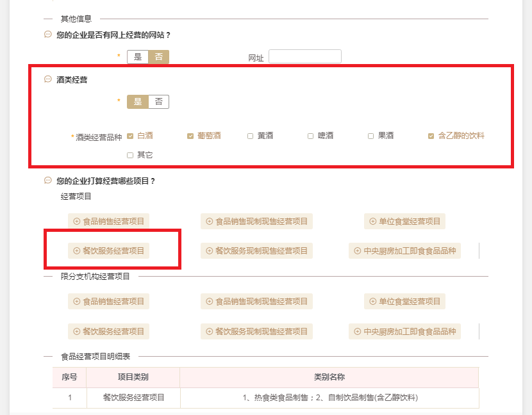This screenshot has width=532, height=415.
Task: Add 中央厨房加工即食食品品种 under the 经营项目 section
Action: click(404, 250)
